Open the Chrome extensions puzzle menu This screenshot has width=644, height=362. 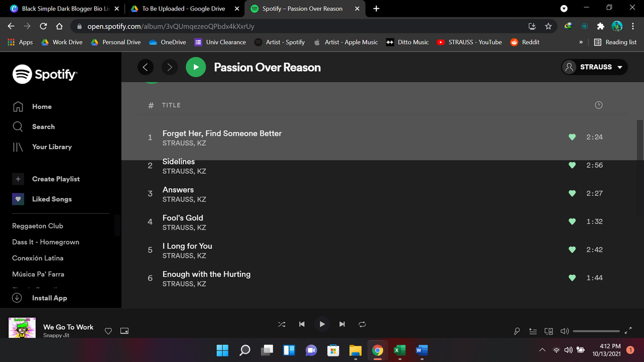[x=600, y=26]
